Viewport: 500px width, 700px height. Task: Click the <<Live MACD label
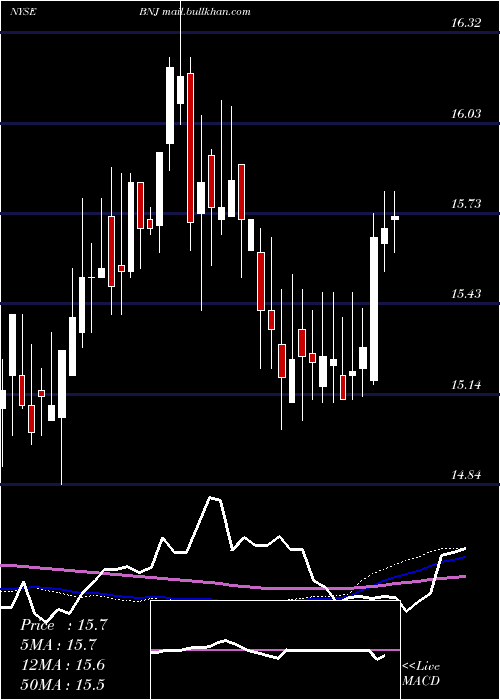pyautogui.click(x=421, y=673)
